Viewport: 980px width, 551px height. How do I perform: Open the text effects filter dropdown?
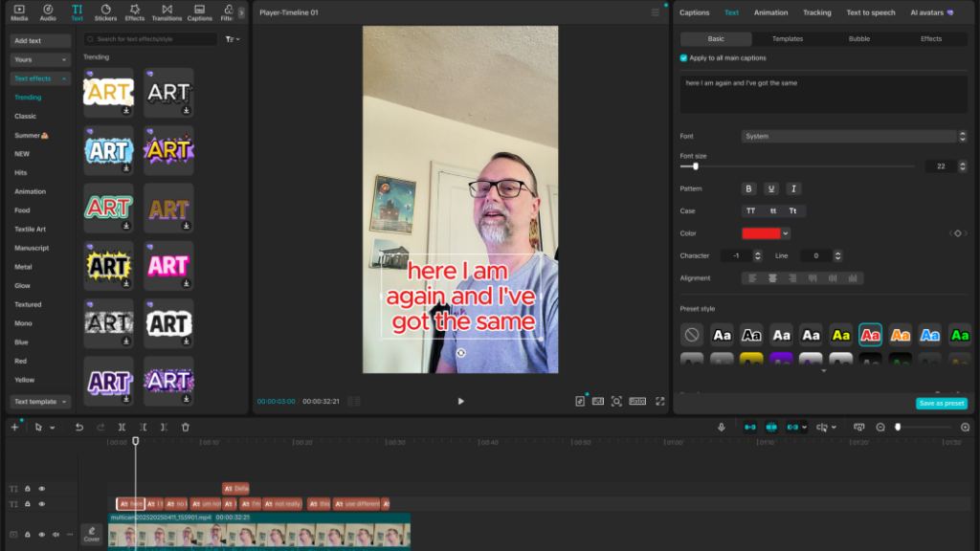click(x=233, y=39)
